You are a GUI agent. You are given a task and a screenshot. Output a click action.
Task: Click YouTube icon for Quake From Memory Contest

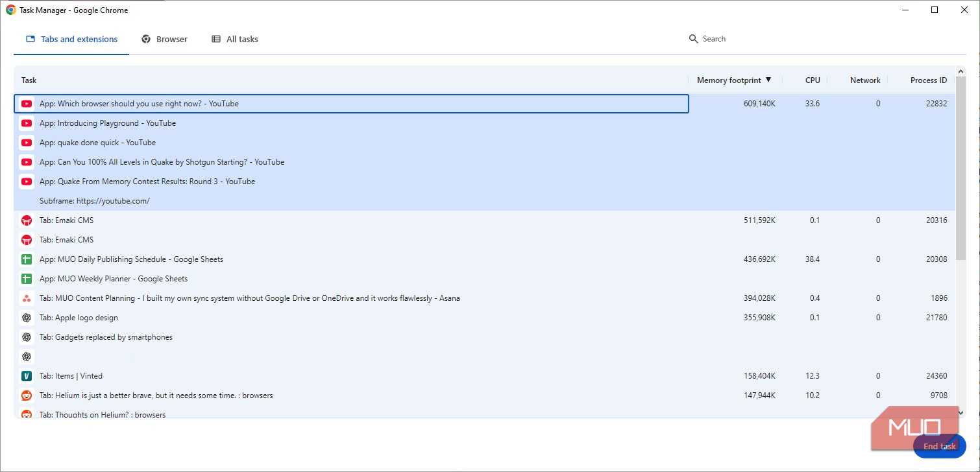pos(27,182)
